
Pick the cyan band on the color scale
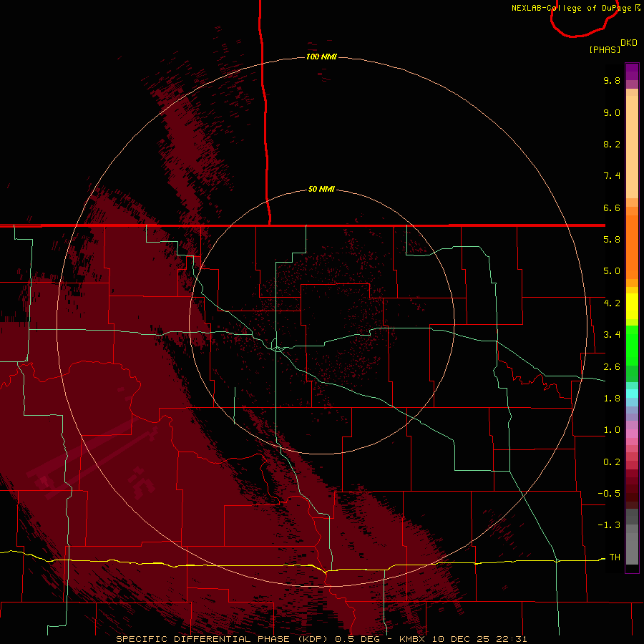(632, 394)
